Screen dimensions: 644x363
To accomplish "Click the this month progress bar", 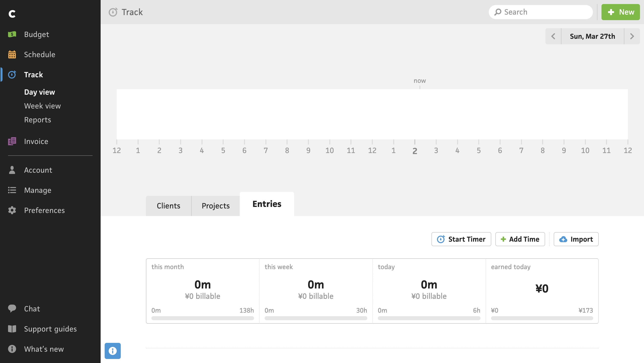I will coord(203,318).
